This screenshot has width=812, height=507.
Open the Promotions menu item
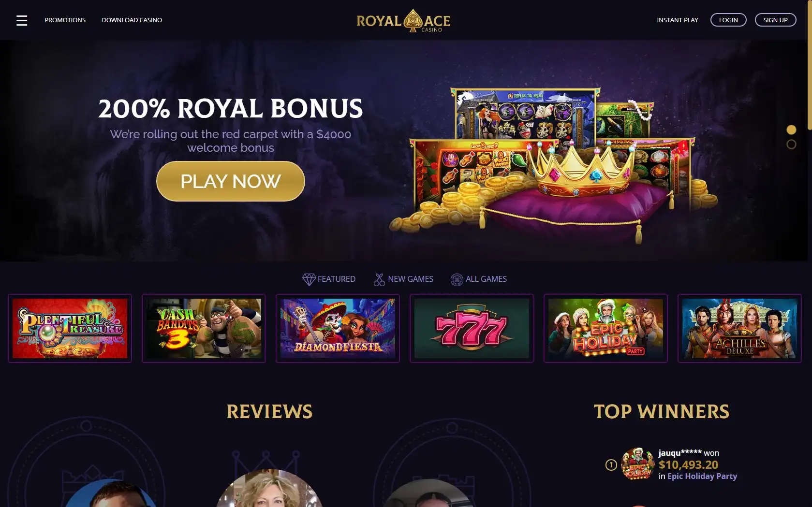(x=65, y=20)
